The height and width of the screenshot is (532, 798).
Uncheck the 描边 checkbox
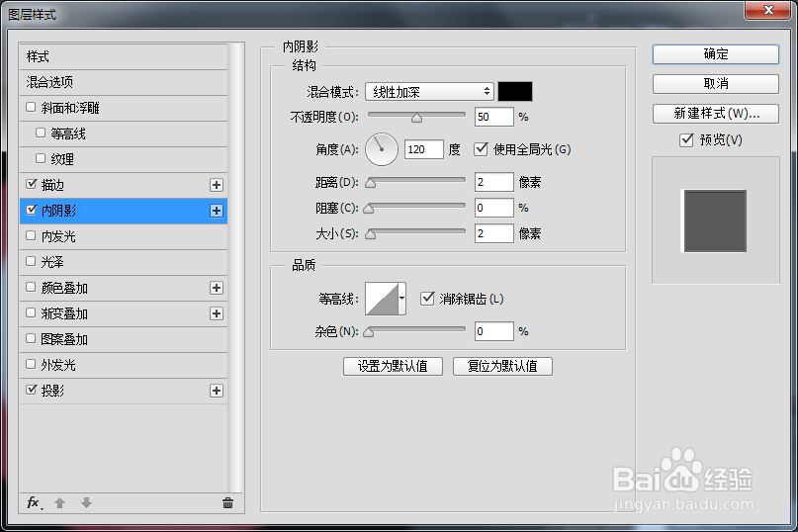(x=31, y=184)
